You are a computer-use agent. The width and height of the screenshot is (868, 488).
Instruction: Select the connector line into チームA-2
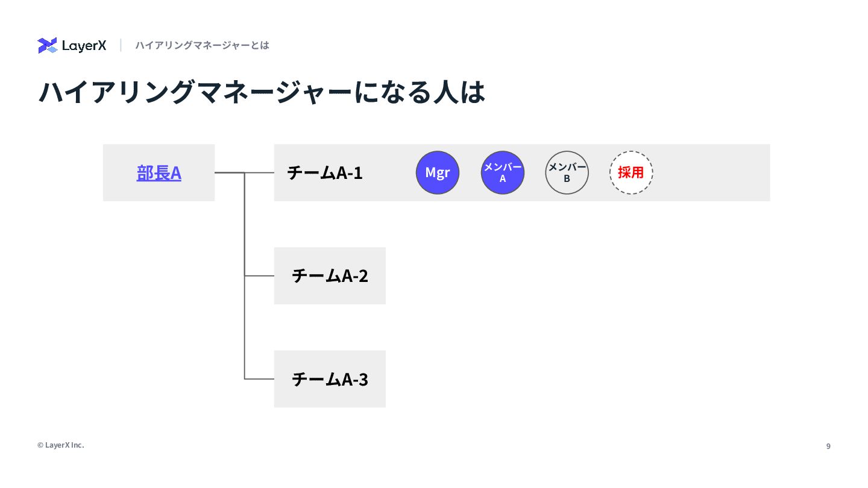(259, 276)
